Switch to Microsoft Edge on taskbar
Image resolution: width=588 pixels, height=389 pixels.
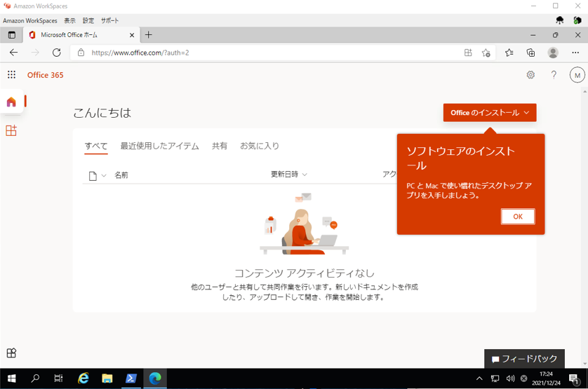(x=155, y=378)
